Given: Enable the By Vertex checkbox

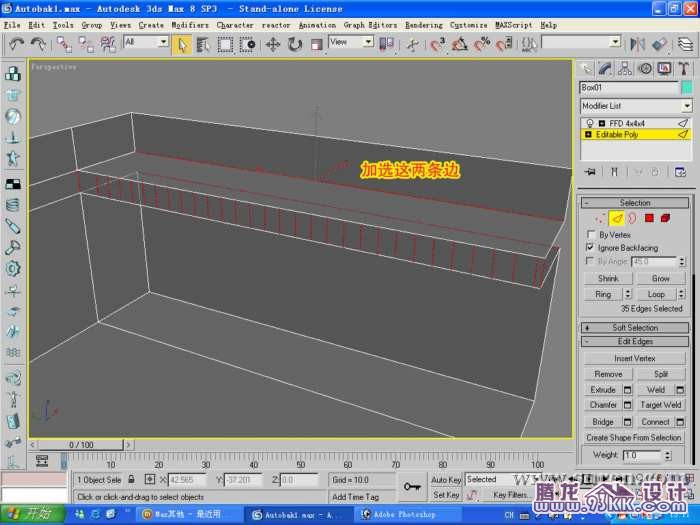Looking at the screenshot, I should pos(591,234).
